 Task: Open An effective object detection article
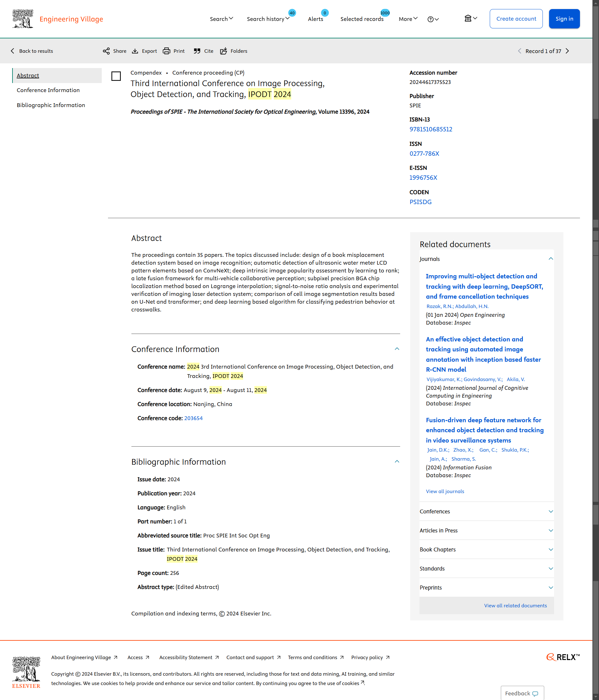(x=484, y=355)
